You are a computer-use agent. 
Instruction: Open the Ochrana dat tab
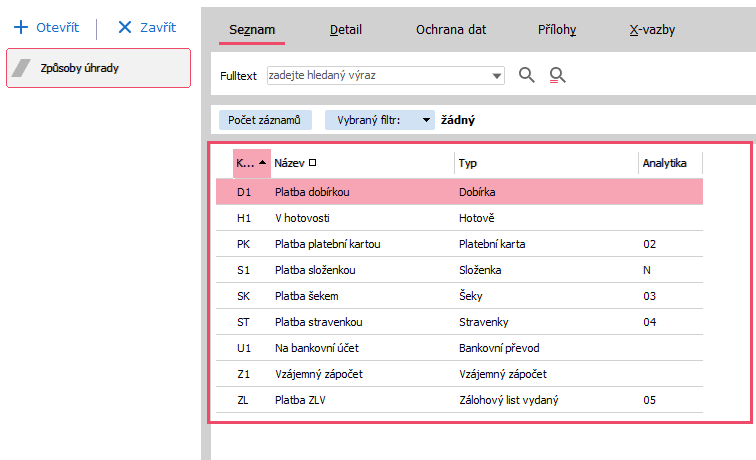(451, 30)
